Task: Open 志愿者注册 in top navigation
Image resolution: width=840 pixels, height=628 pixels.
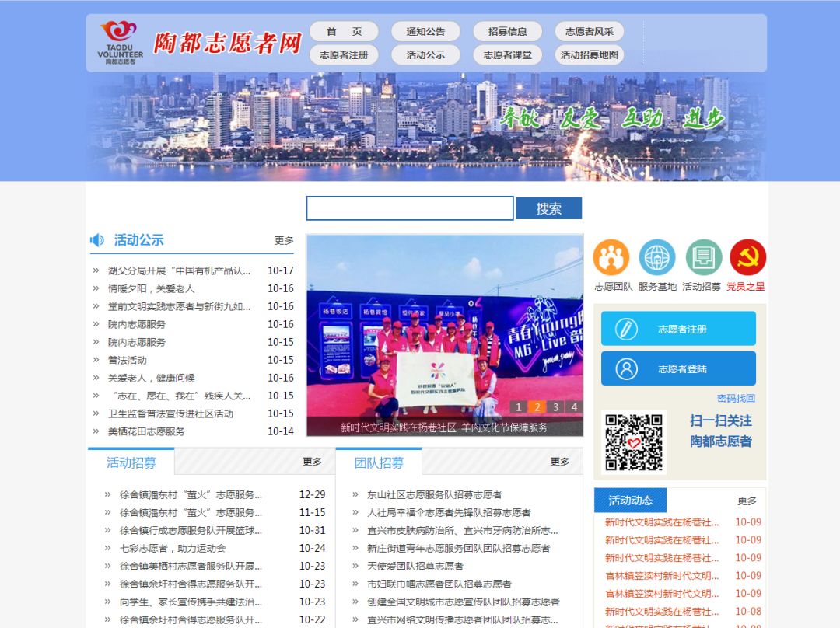Action: pos(344,54)
